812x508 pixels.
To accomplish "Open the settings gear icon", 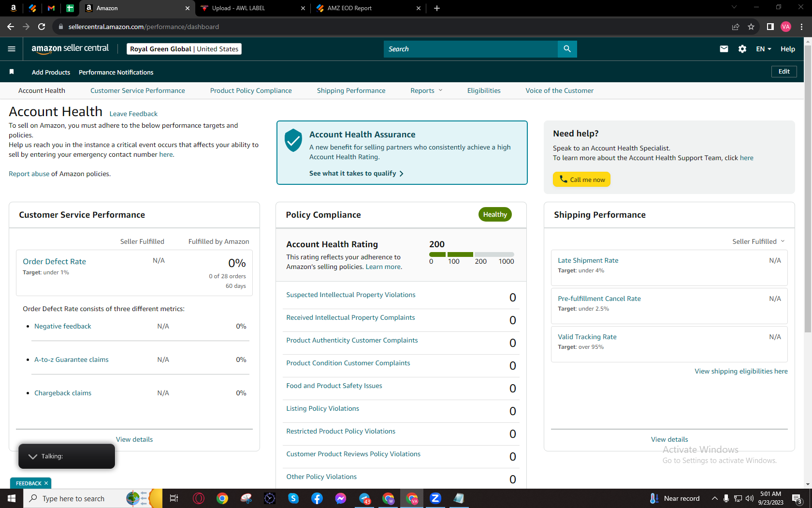I will click(742, 49).
